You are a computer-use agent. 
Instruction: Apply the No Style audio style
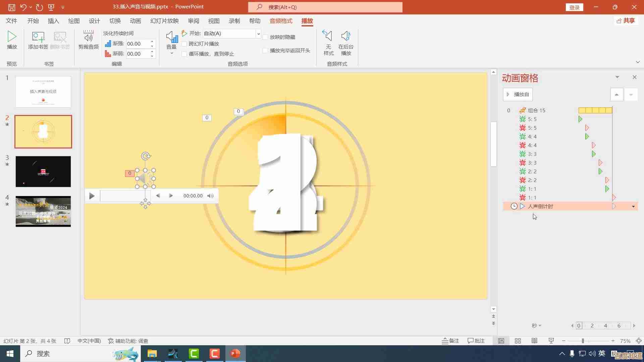click(x=328, y=43)
